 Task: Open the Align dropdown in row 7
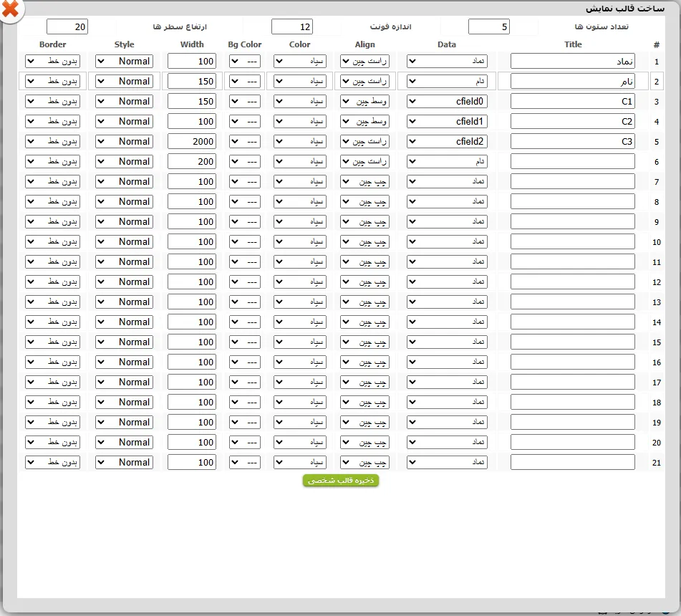pyautogui.click(x=364, y=182)
